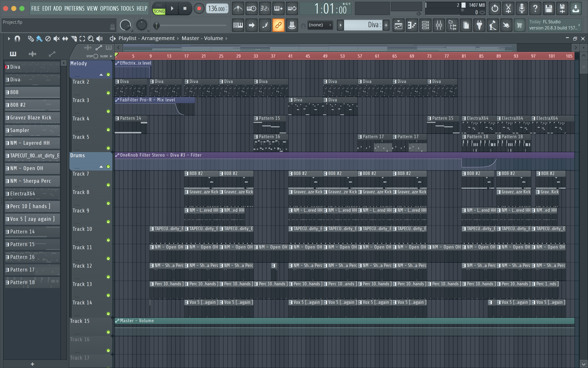Switch Pat/Song mode to Song
This screenshot has width=588, height=368.
(x=159, y=11)
